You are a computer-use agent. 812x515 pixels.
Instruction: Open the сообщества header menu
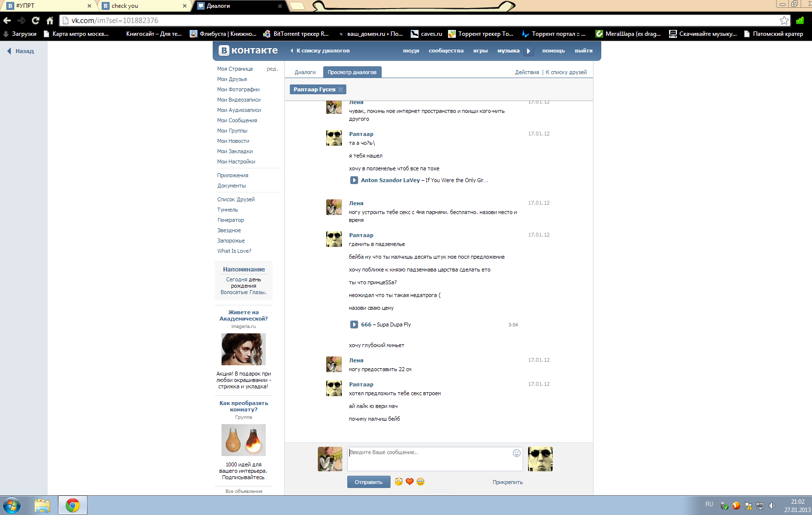446,51
